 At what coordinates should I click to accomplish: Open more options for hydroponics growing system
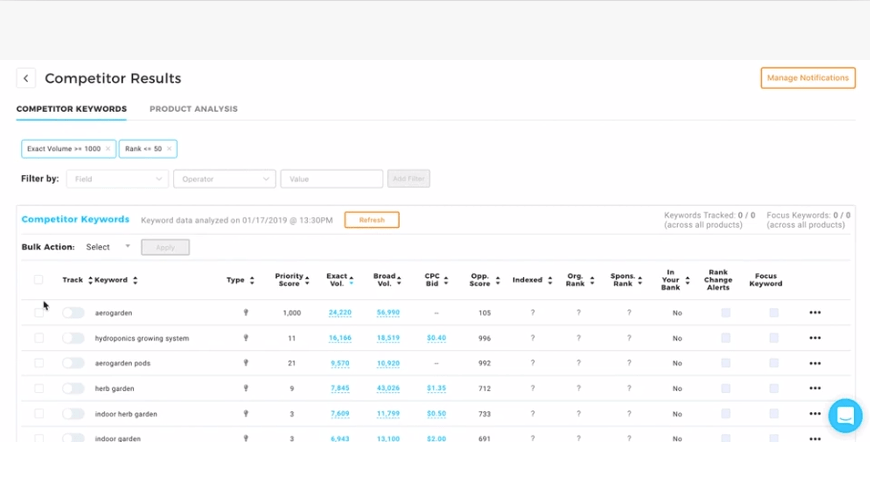pyautogui.click(x=815, y=338)
